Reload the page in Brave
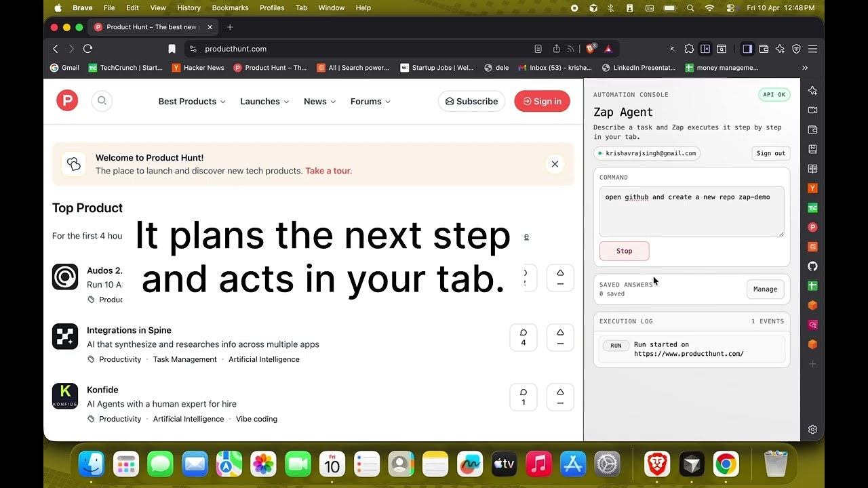This screenshot has height=488, width=868. (87, 49)
